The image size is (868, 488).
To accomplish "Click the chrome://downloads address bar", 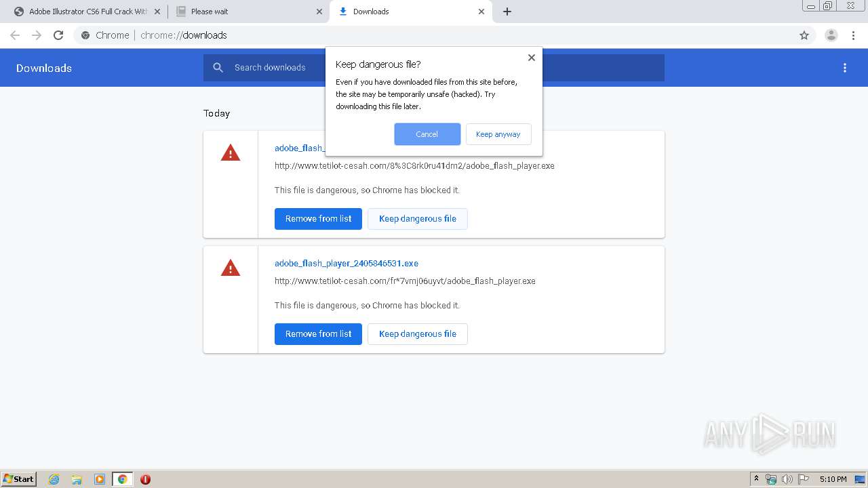I will (434, 35).
